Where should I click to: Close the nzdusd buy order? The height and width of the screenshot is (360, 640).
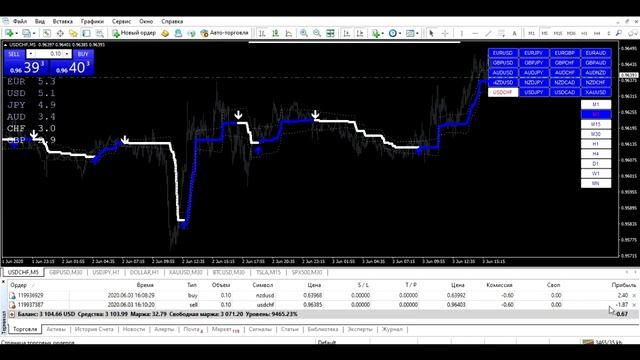[634, 295]
